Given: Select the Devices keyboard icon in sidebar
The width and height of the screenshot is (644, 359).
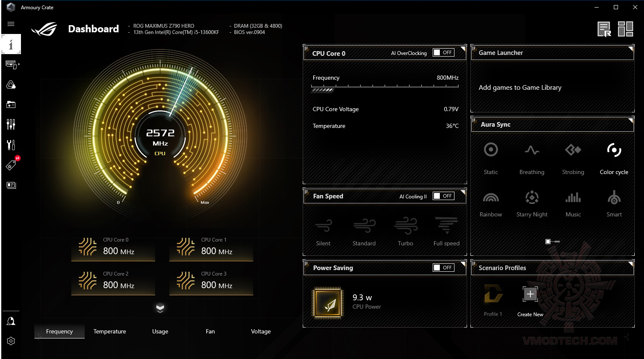Looking at the screenshot, I should (x=11, y=64).
